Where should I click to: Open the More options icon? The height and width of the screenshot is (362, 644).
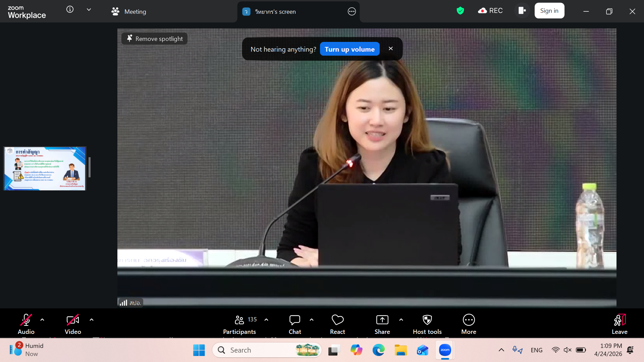coord(469,320)
